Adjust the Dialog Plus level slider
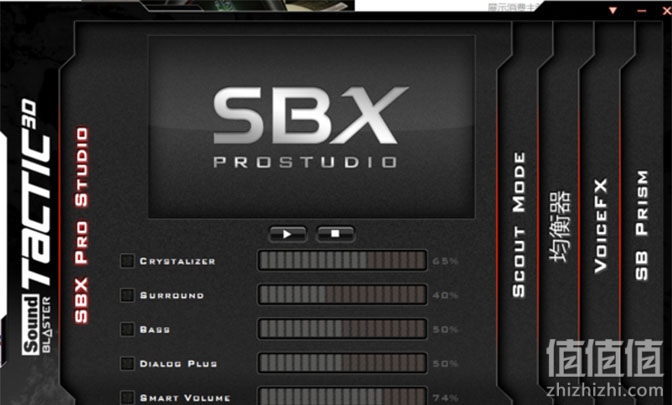Screen dimensions: 672x405 342,363
